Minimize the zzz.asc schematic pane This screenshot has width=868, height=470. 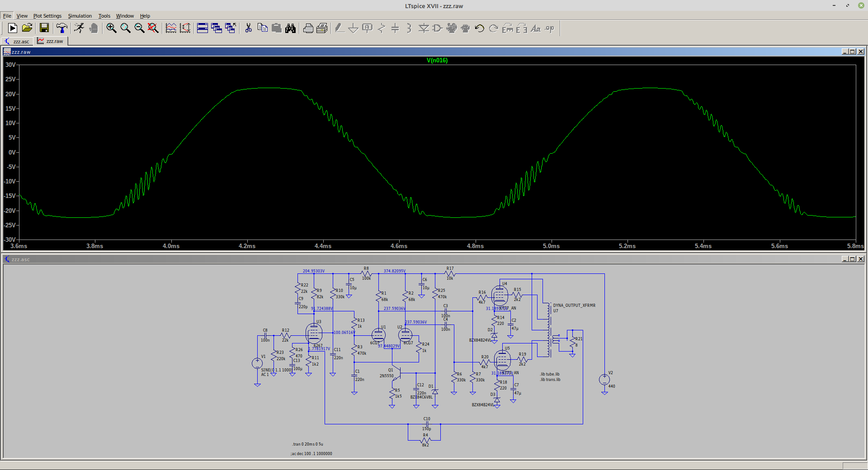click(844, 259)
